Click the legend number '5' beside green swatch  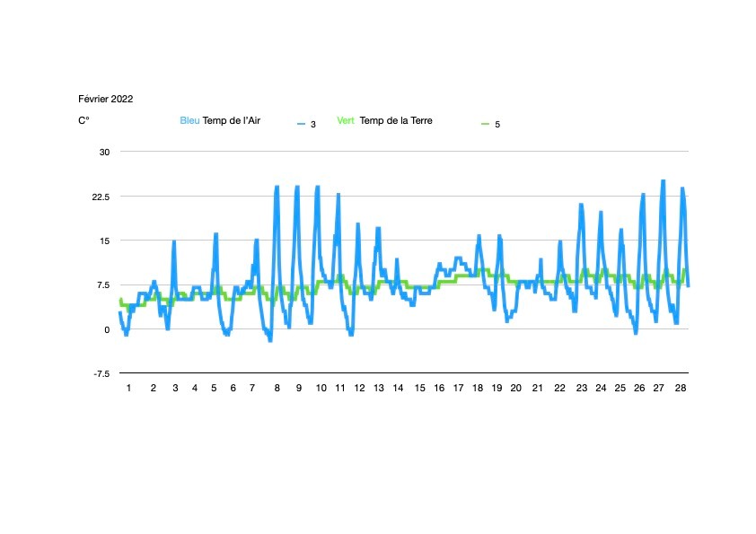(497, 125)
